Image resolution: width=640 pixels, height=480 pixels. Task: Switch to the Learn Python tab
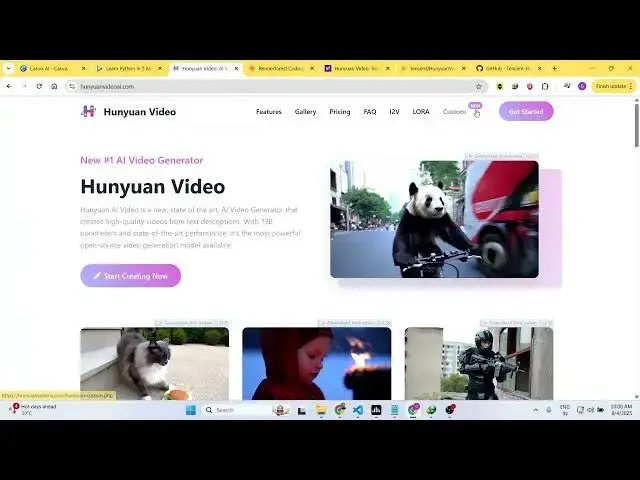(124, 69)
